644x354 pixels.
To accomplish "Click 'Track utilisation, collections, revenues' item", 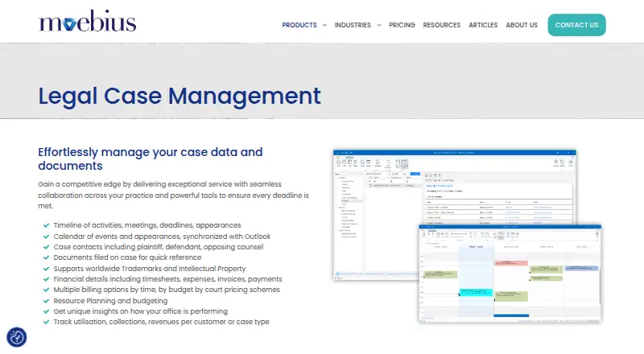I will 162,322.
